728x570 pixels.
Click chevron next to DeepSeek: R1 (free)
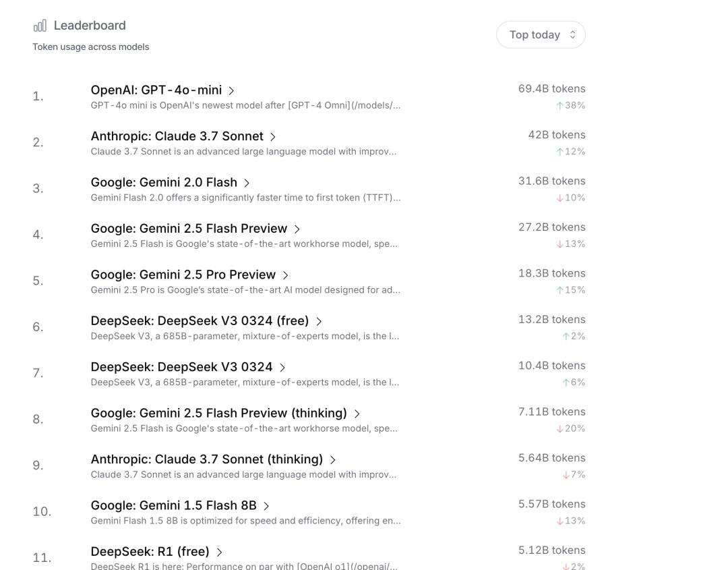coord(219,552)
